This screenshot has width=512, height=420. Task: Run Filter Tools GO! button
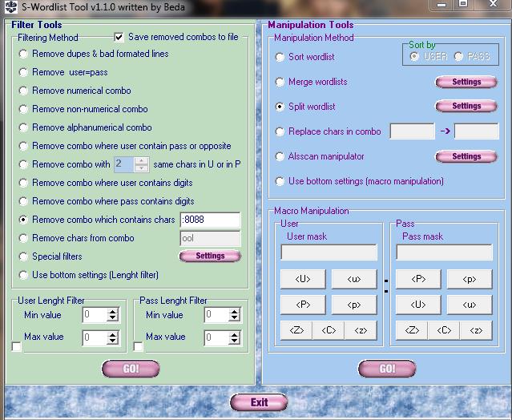point(131,369)
